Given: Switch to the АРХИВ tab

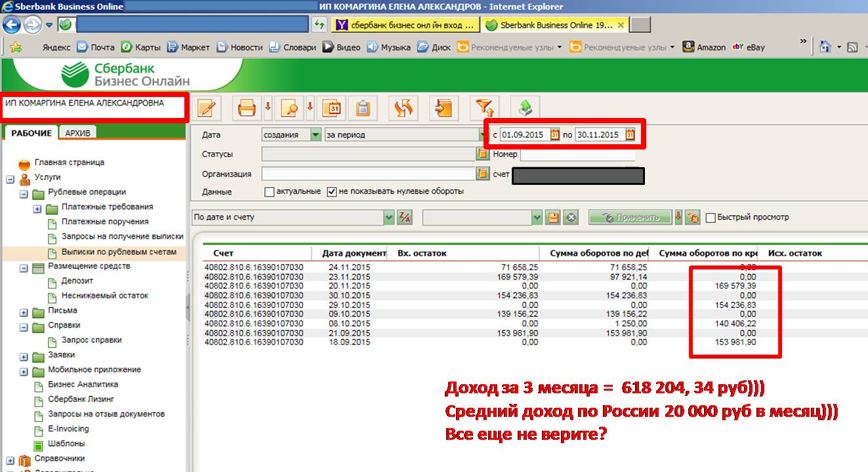Looking at the screenshot, I should 77,132.
